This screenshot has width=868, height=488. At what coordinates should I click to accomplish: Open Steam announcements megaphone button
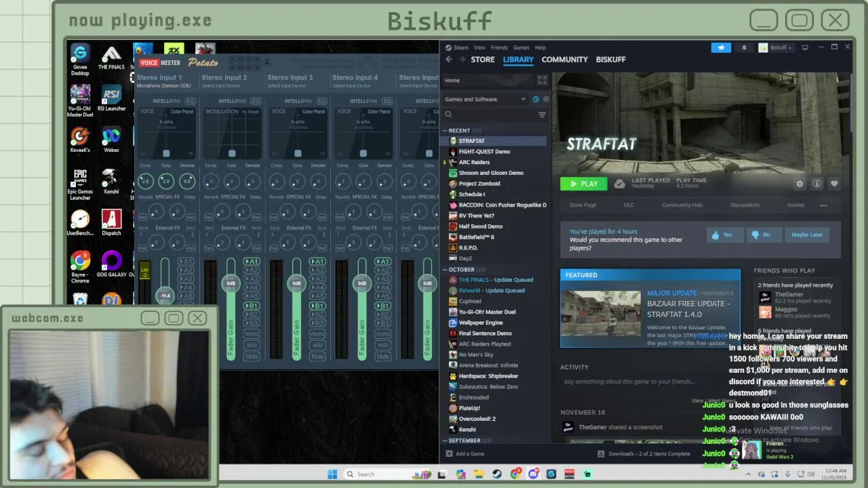(721, 47)
